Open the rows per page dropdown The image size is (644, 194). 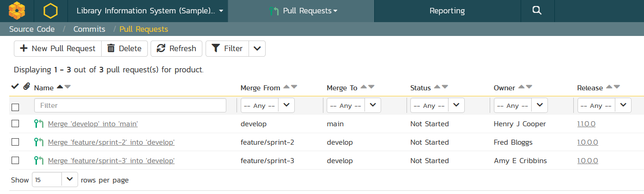click(55, 180)
